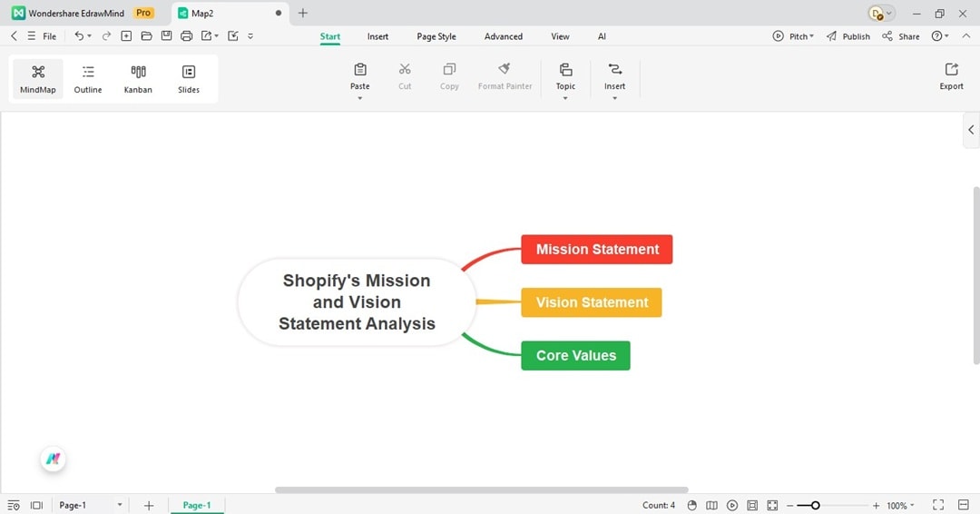Image resolution: width=980 pixels, height=514 pixels.
Task: Select the Mission Statement topic node
Action: [x=597, y=250]
